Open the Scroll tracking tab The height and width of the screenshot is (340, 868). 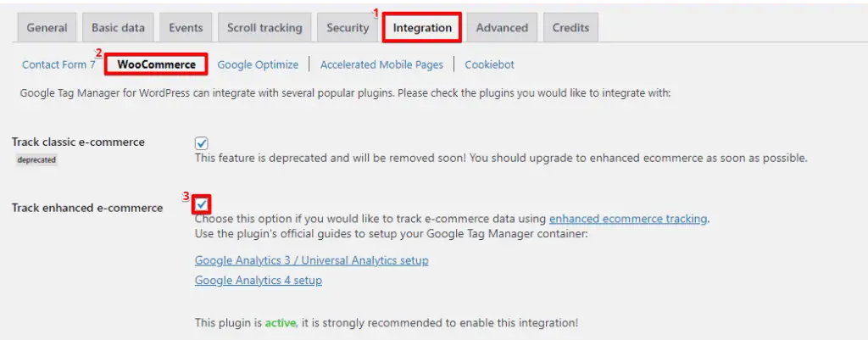[264, 28]
